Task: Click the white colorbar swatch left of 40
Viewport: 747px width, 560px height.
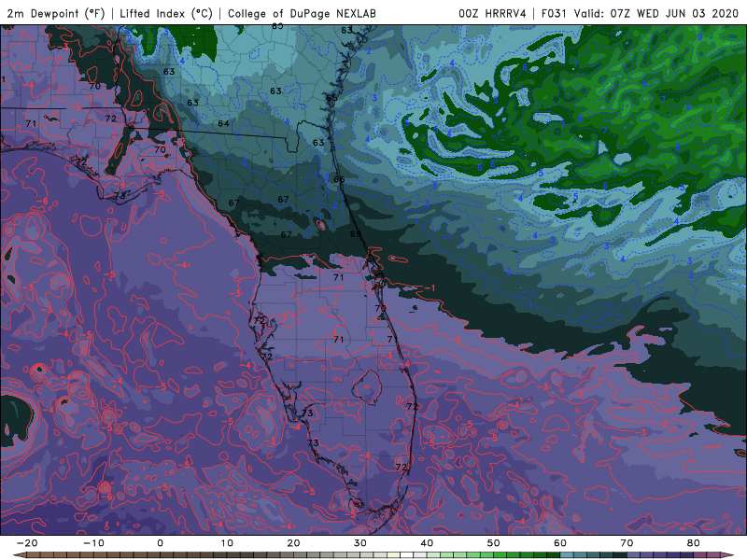Action: tap(406, 555)
